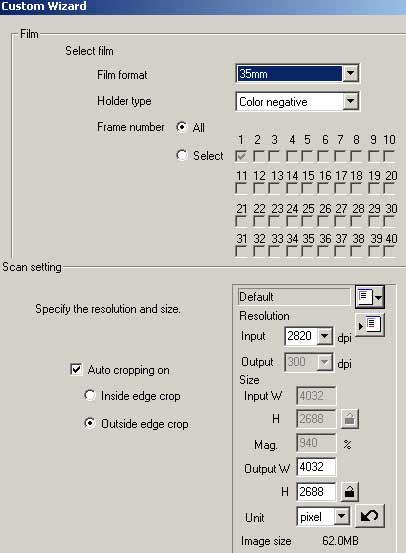Screen dimensions: 406x553
Task: Click the Output W field
Action: (x=316, y=467)
